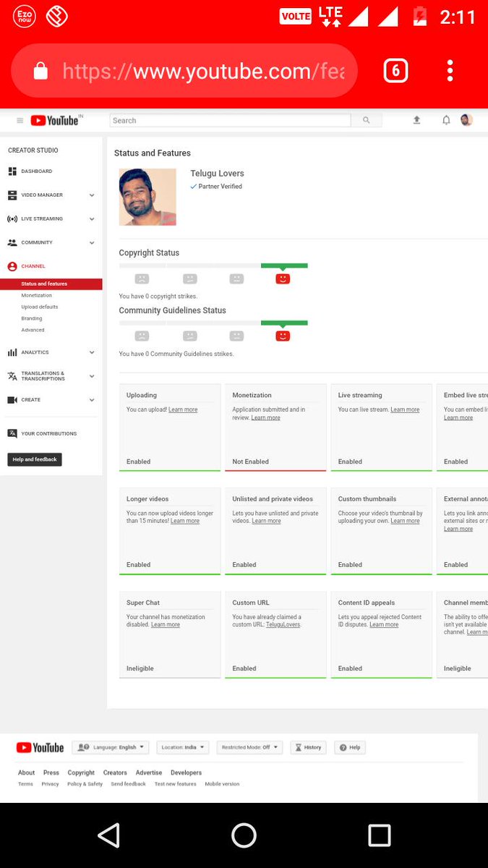Image resolution: width=488 pixels, height=868 pixels.
Task: Click Learn more in Content ID appeals card
Action: (384, 624)
